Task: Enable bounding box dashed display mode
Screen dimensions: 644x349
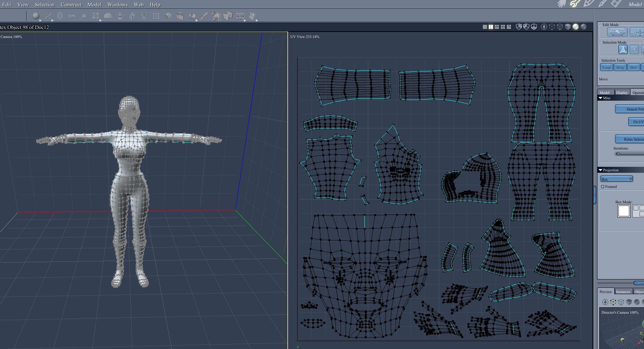Action: (552, 27)
